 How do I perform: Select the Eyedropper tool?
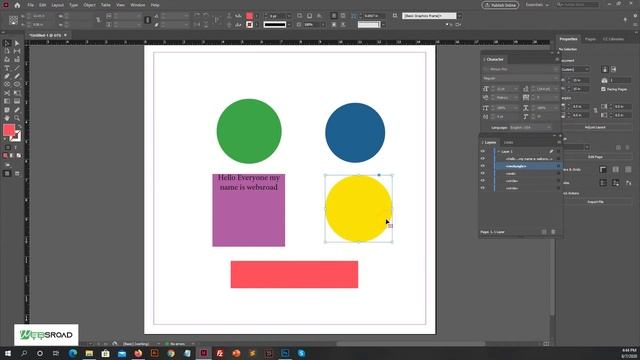17,110
